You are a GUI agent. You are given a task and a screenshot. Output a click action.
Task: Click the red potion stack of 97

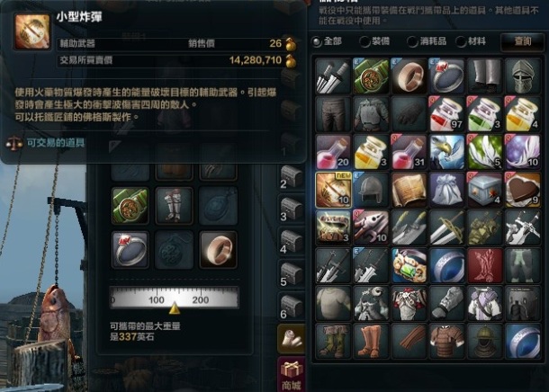(446, 114)
